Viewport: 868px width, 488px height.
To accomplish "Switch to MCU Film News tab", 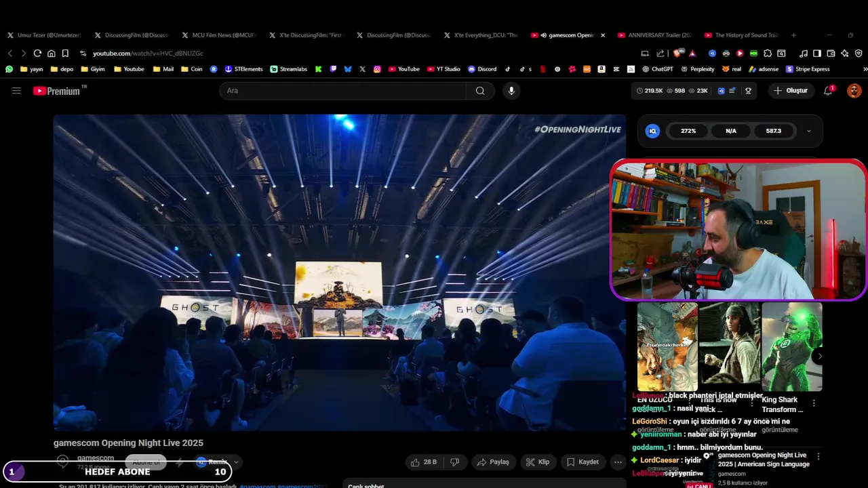I will tap(218, 35).
